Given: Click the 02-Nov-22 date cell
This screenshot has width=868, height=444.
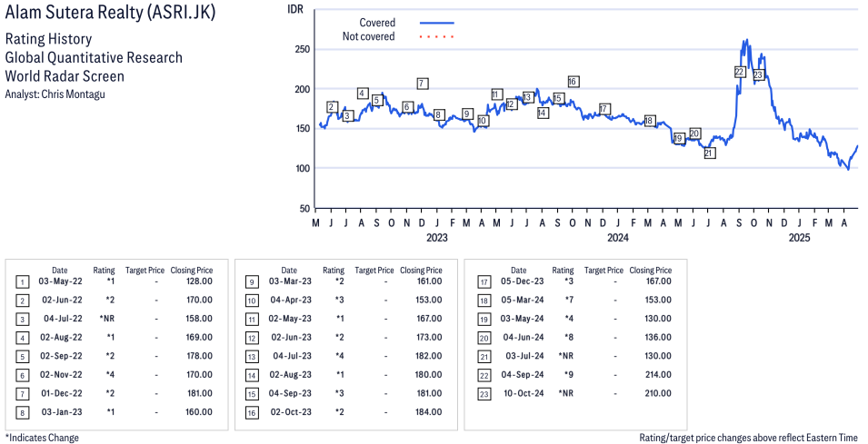Looking at the screenshot, I should click(61, 375).
